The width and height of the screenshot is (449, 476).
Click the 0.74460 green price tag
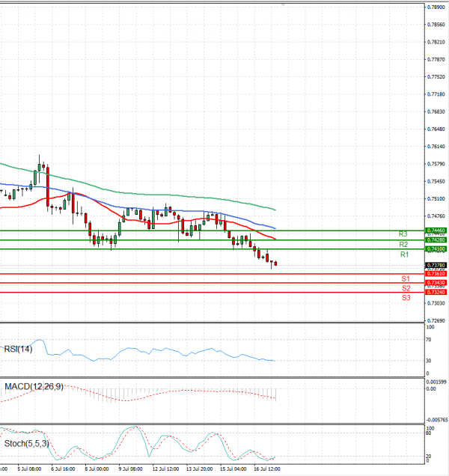436,231
